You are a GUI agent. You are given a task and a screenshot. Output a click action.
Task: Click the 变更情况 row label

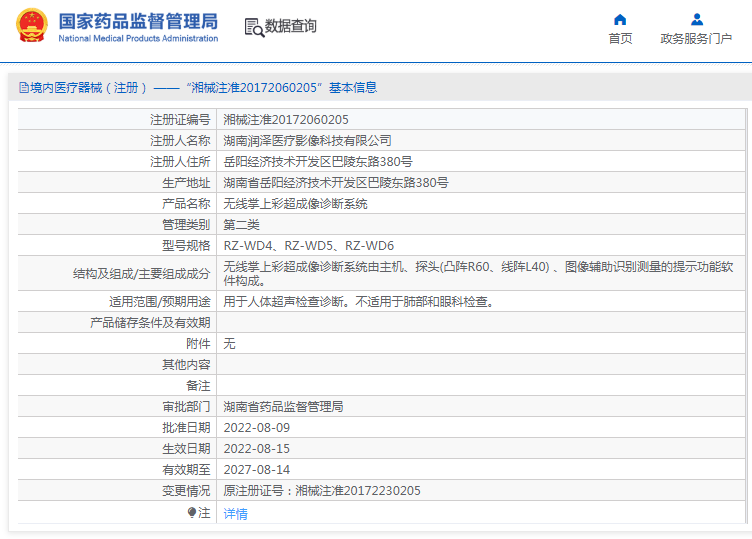coord(186,491)
